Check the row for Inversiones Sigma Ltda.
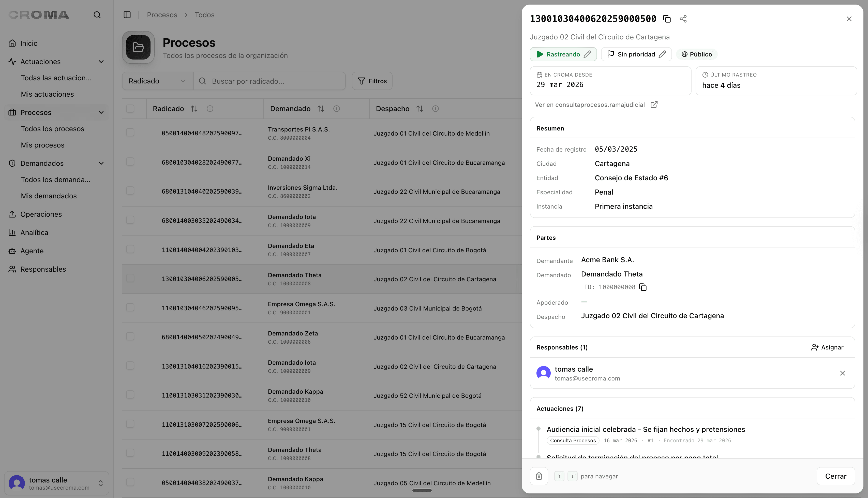This screenshot has height=498, width=868. [130, 191]
